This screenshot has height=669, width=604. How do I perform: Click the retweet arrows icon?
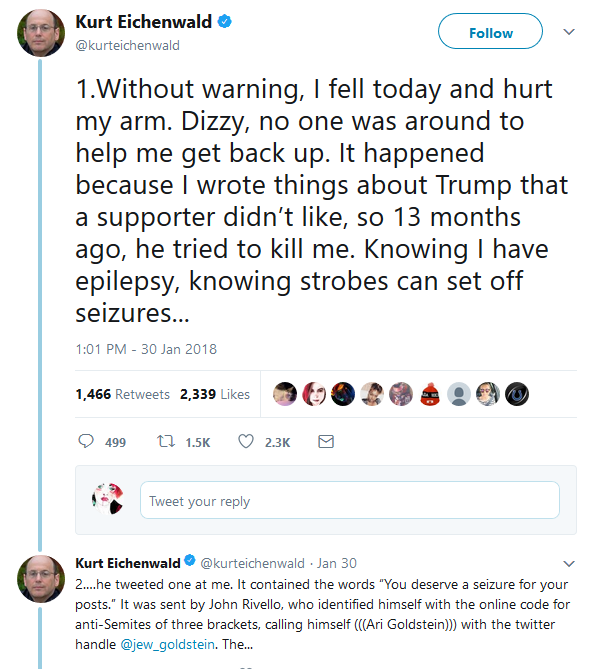point(166,441)
